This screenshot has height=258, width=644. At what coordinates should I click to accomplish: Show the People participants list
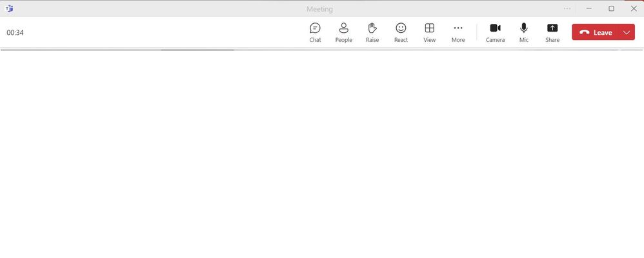coord(344,32)
